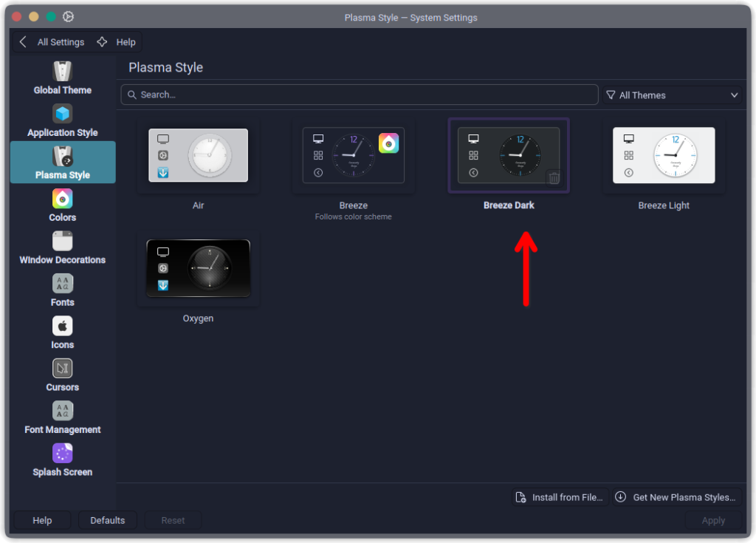
Task: Select the Air theme thumbnail
Action: (198, 155)
